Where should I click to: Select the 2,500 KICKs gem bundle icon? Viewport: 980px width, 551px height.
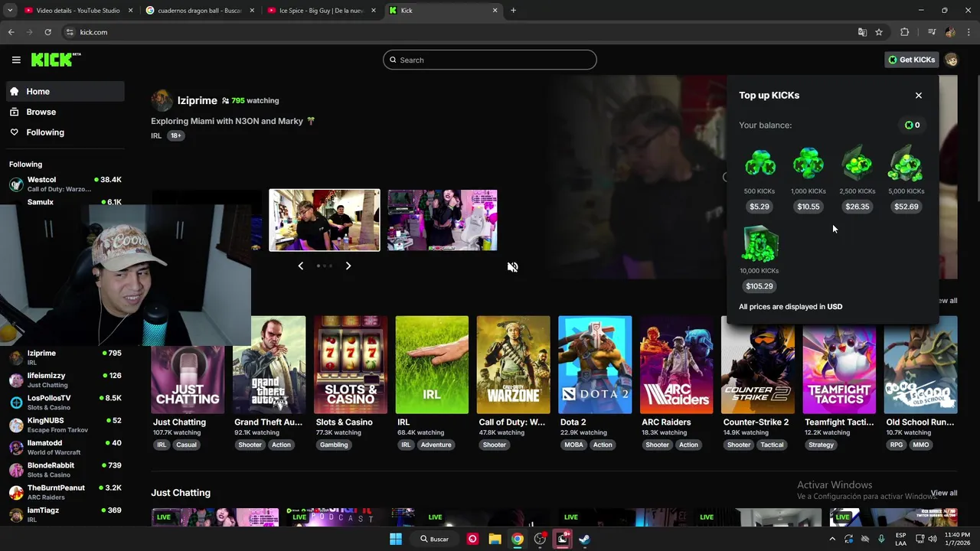pos(857,163)
